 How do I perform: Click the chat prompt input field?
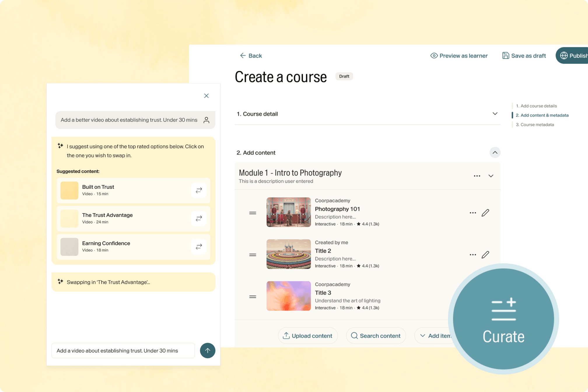point(123,351)
